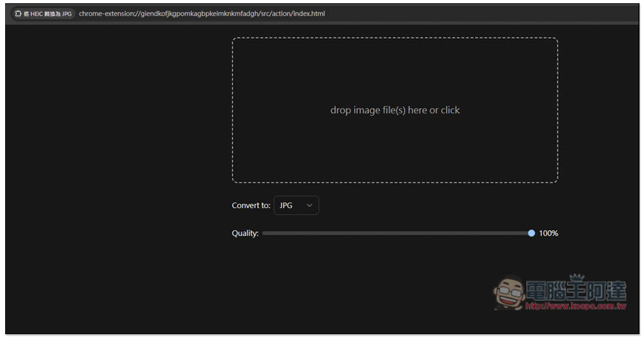Click the 100% quality value

click(548, 233)
